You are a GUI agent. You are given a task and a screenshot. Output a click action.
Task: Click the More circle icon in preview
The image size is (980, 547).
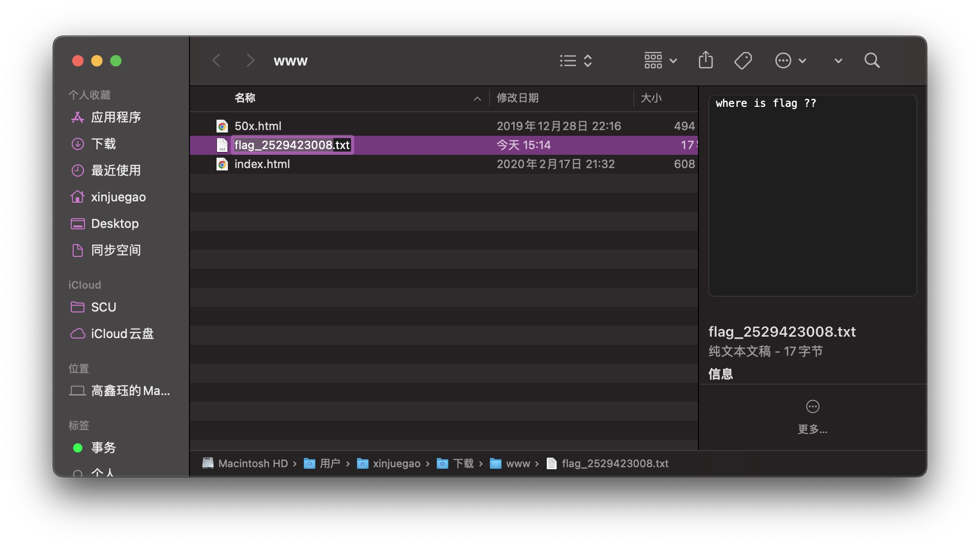[x=812, y=406]
